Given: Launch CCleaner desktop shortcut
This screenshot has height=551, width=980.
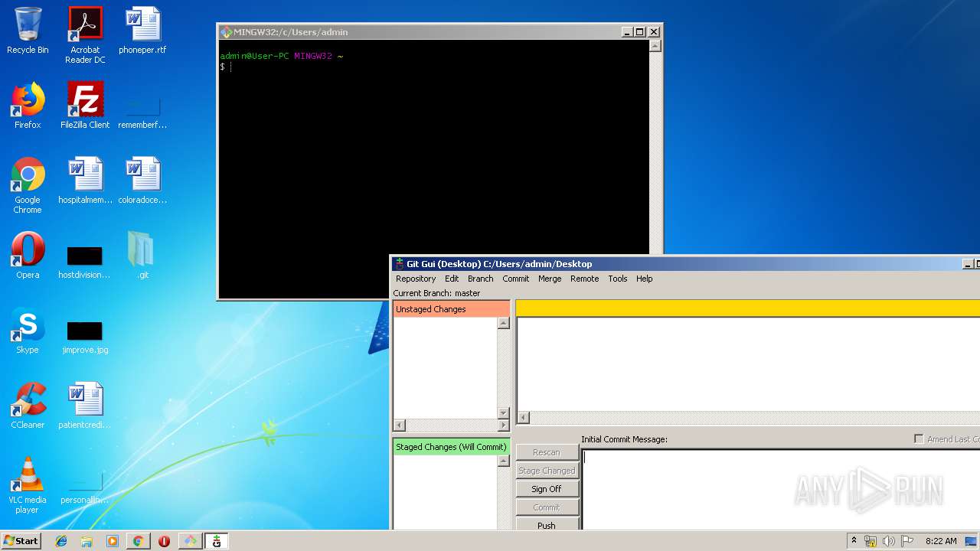Looking at the screenshot, I should tap(28, 406).
